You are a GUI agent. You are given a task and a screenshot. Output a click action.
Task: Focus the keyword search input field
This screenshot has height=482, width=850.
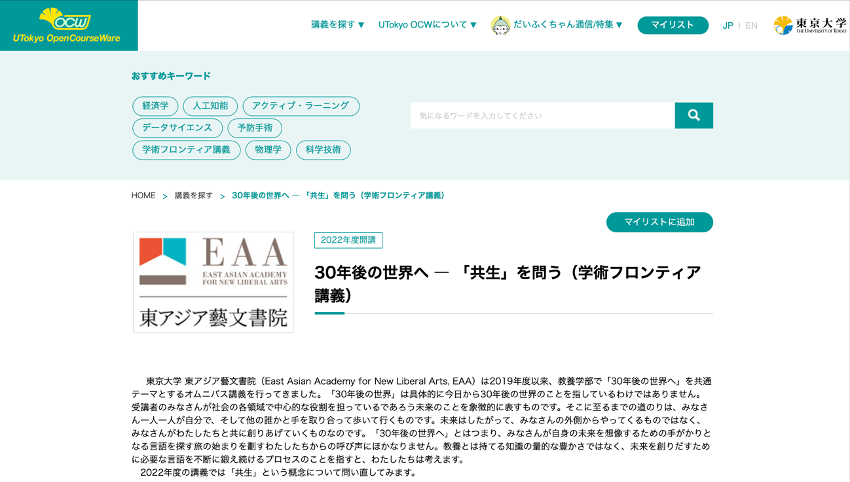(543, 115)
